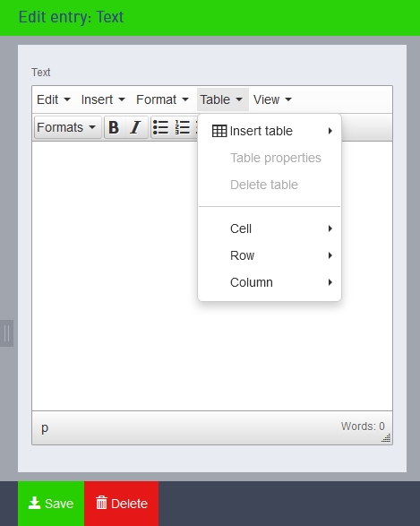Viewport: 420px width, 526px height.
Task: Choose Insert table from the menu
Action: tap(270, 131)
